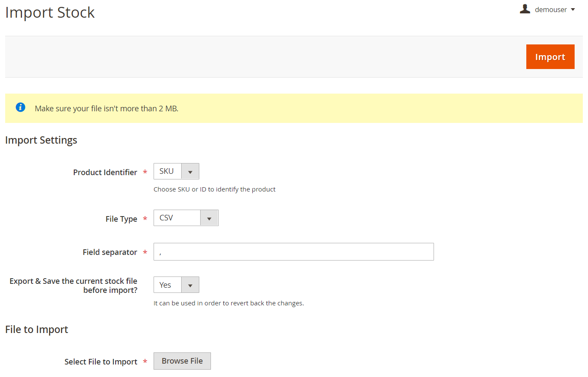Click the 'Export & Save the current stock file before import?' label
This screenshot has width=588, height=377.
coord(73,286)
